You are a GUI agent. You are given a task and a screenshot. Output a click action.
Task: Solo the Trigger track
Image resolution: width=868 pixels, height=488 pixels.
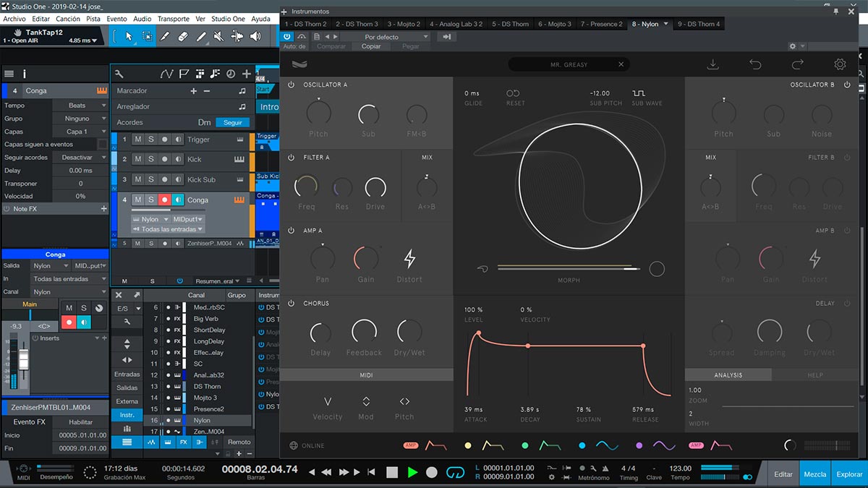(151, 139)
